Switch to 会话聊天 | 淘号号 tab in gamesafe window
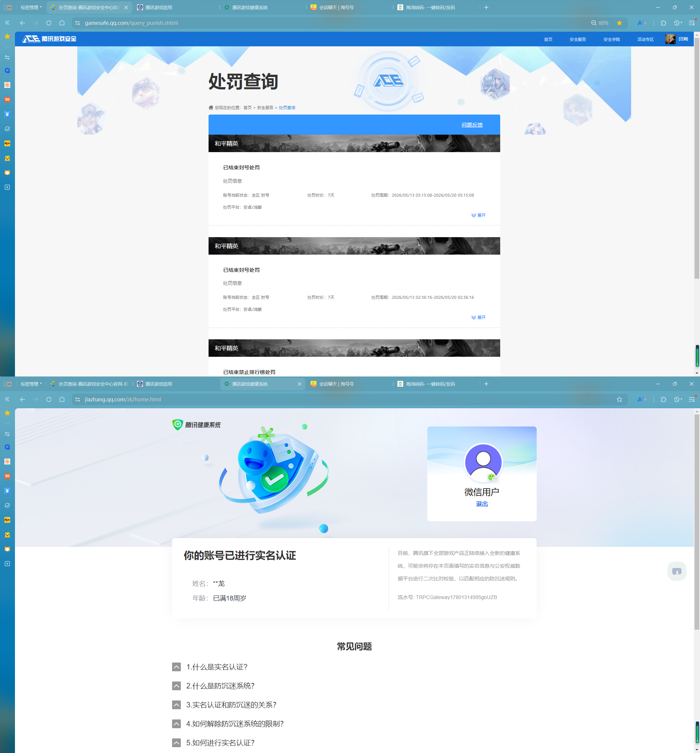 click(350, 7)
